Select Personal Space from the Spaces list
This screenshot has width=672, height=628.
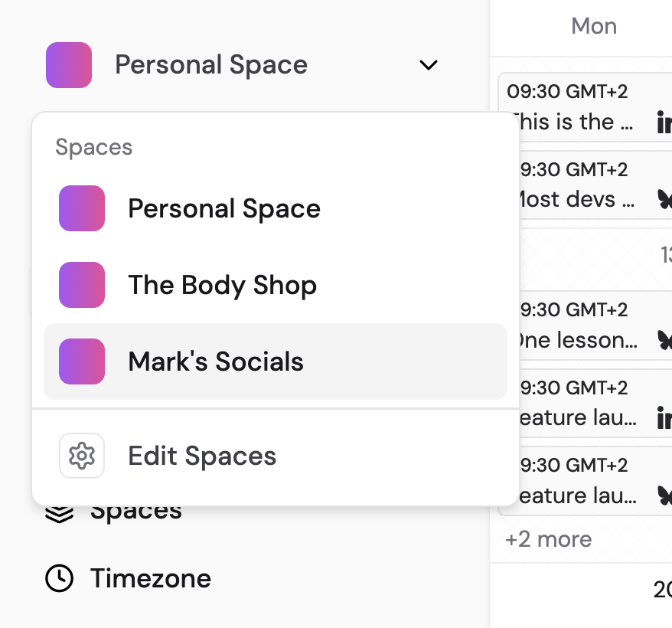tap(224, 208)
